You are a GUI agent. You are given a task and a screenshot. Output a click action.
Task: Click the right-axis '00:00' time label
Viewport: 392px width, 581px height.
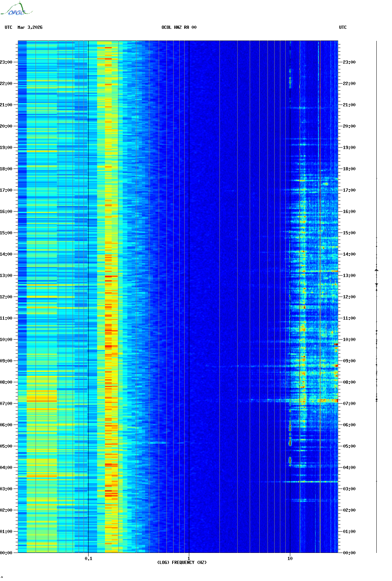coord(349,553)
